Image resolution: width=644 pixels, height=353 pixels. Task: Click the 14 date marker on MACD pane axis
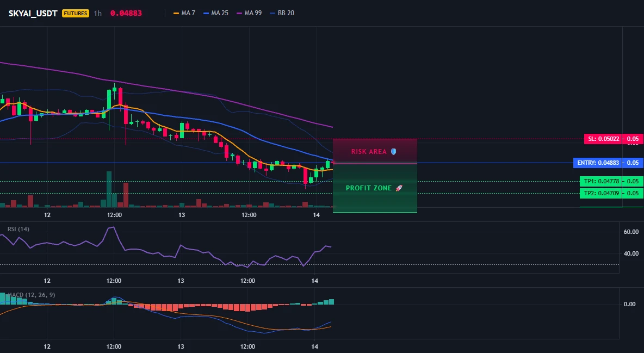click(314, 346)
